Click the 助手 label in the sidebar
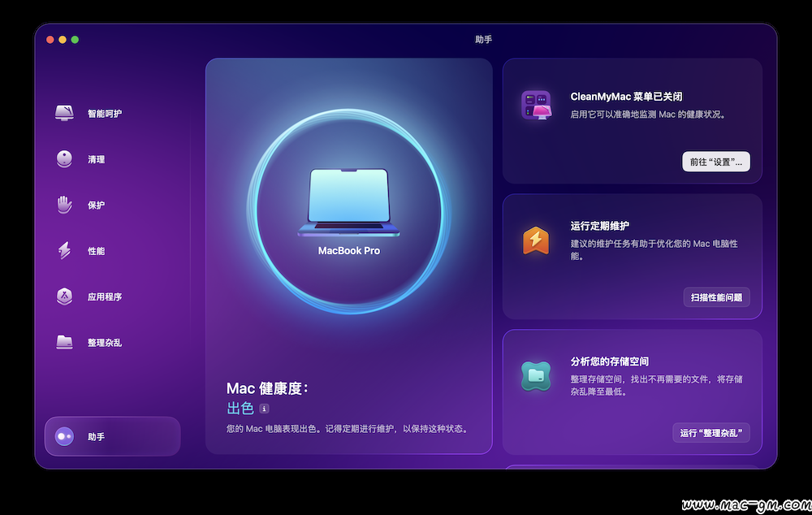This screenshot has width=812, height=515. coord(97,437)
